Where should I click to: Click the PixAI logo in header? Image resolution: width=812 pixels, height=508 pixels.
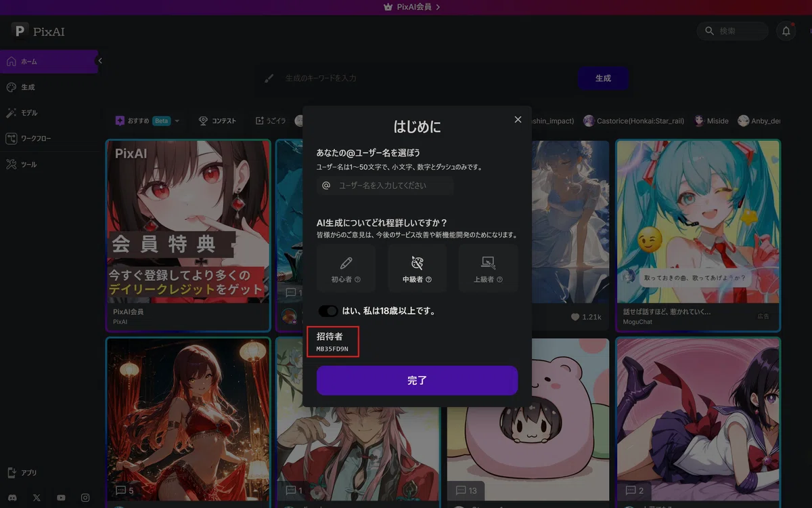tap(39, 31)
